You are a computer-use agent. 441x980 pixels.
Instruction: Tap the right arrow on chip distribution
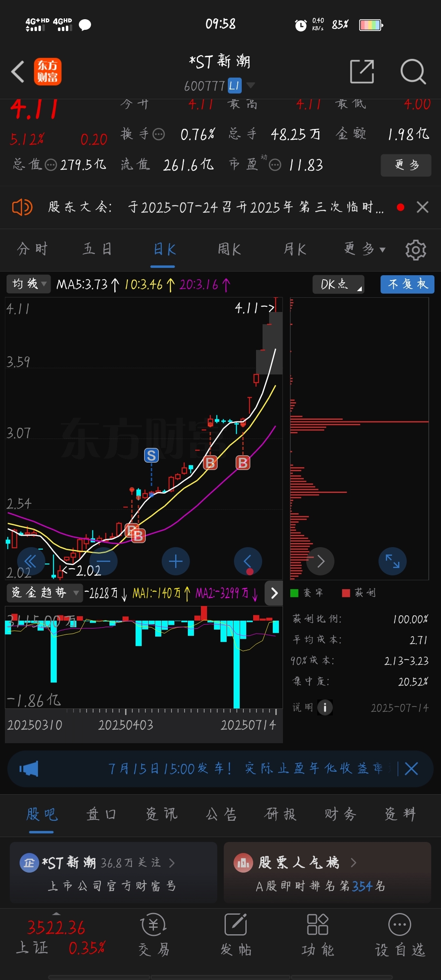pos(320,561)
